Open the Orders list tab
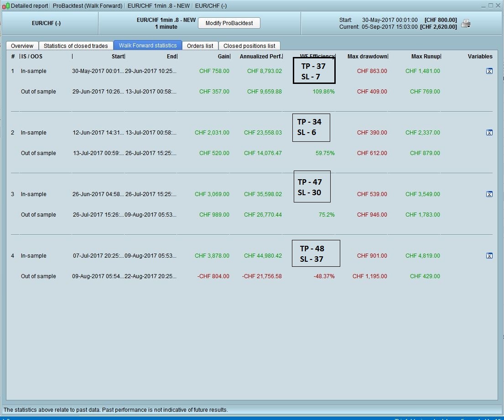 [200, 46]
